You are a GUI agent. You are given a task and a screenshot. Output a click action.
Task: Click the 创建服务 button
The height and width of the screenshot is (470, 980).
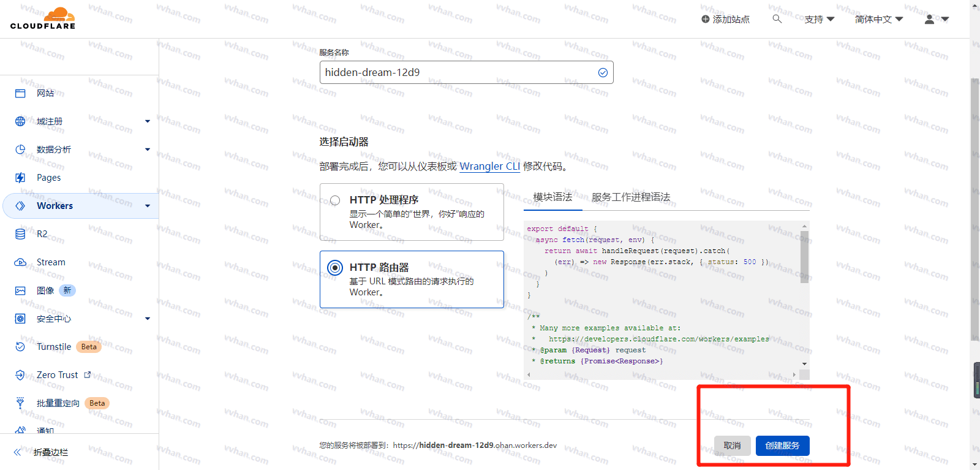[x=782, y=445]
